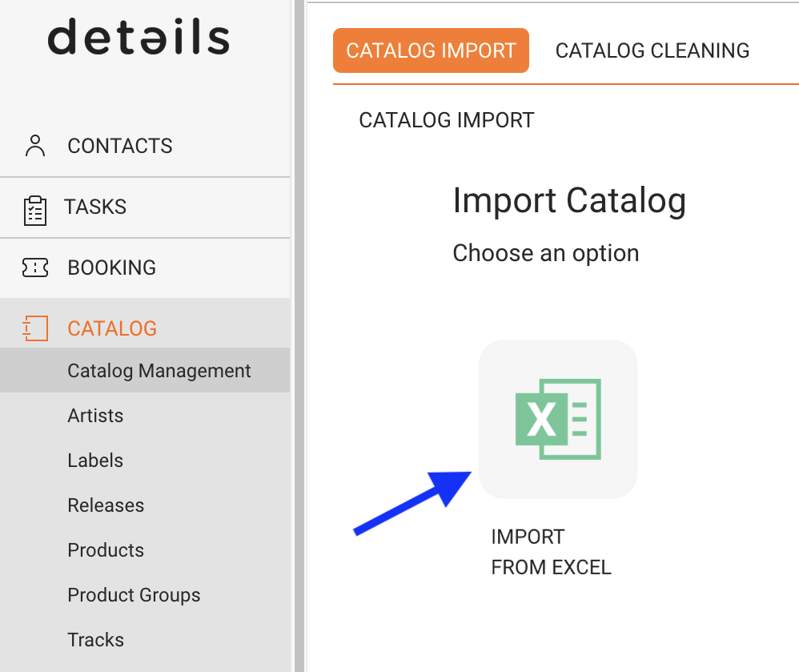Open Products from the sidebar

[106, 550]
